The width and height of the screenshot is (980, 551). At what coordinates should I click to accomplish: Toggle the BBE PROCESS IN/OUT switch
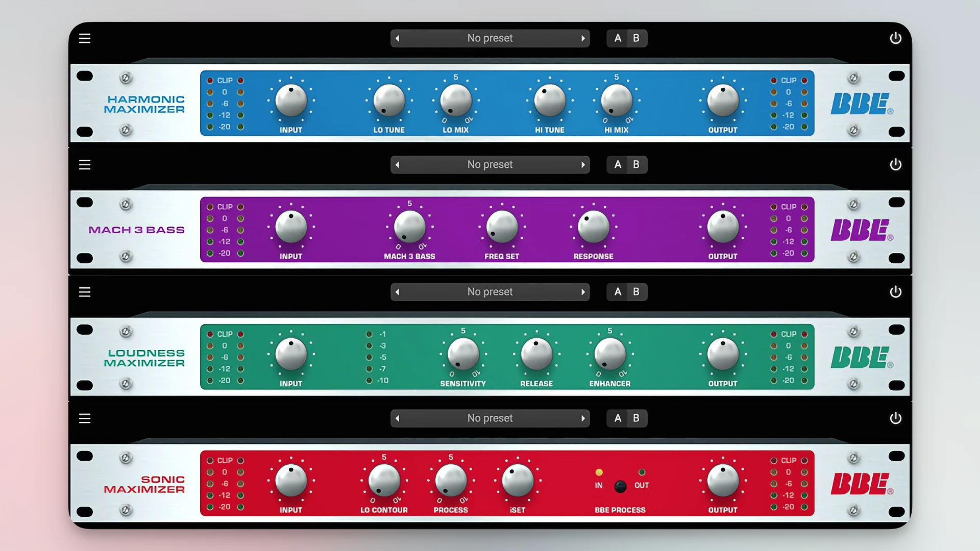tap(620, 487)
